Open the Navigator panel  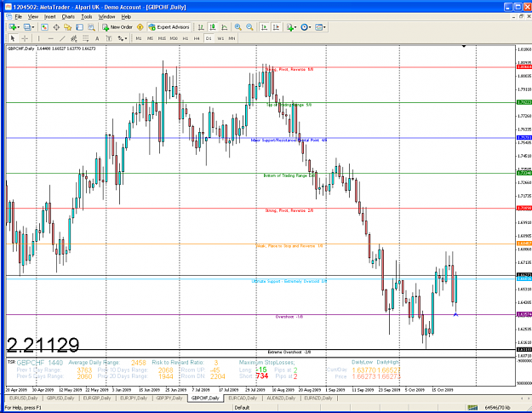coord(68,27)
